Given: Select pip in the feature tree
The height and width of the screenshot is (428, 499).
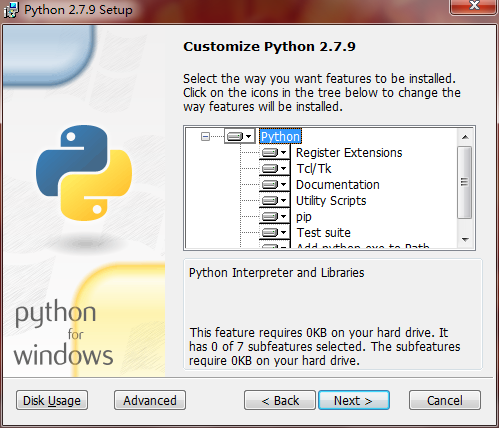Looking at the screenshot, I should 304,217.
